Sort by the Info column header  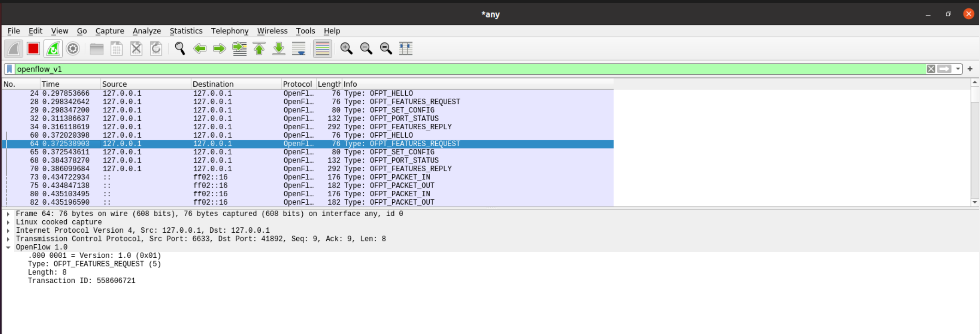click(478, 84)
